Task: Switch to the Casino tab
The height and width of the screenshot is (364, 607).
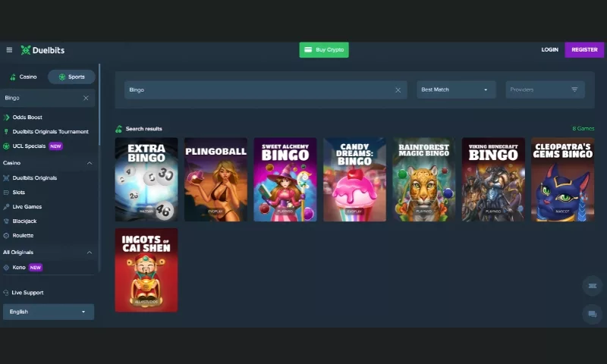Action: pyautogui.click(x=24, y=77)
